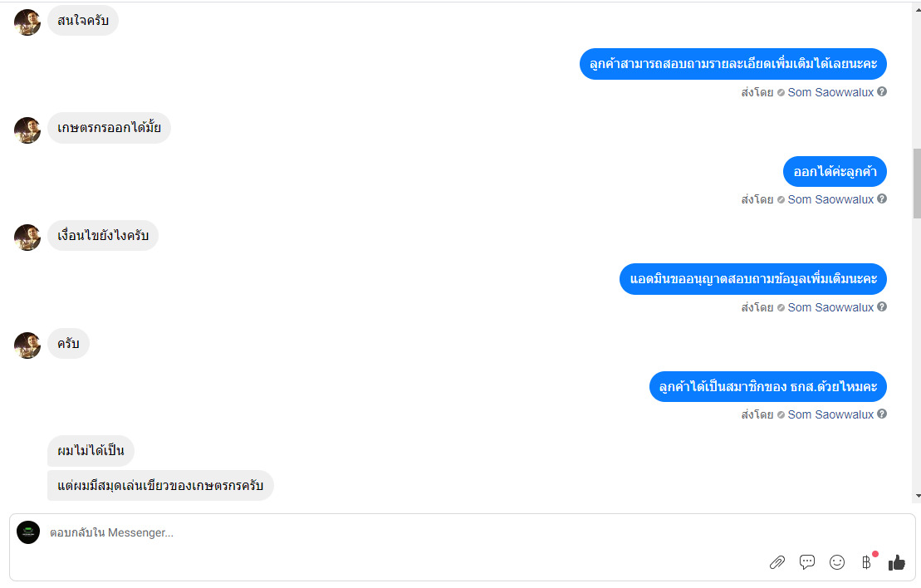Viewport: 921px width, 588px height.
Task: Click the scrollbar down arrow
Action: (917, 497)
